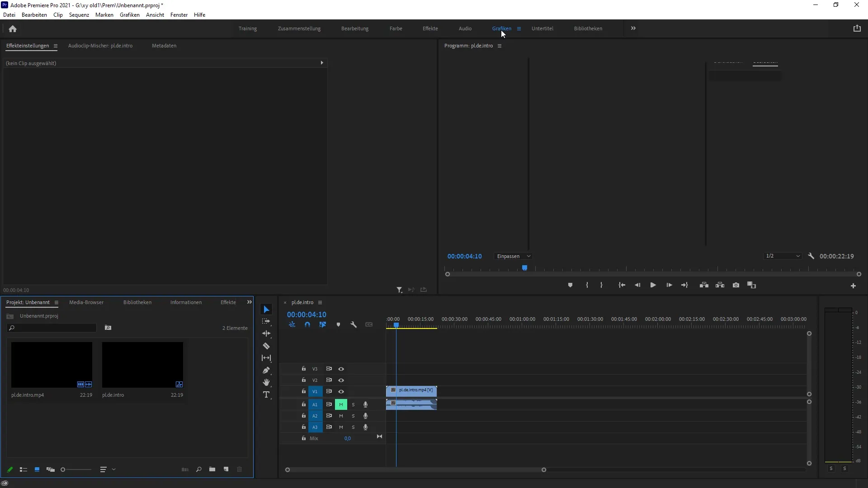Image resolution: width=868 pixels, height=488 pixels.
Task: Select the Type tool
Action: 266,395
